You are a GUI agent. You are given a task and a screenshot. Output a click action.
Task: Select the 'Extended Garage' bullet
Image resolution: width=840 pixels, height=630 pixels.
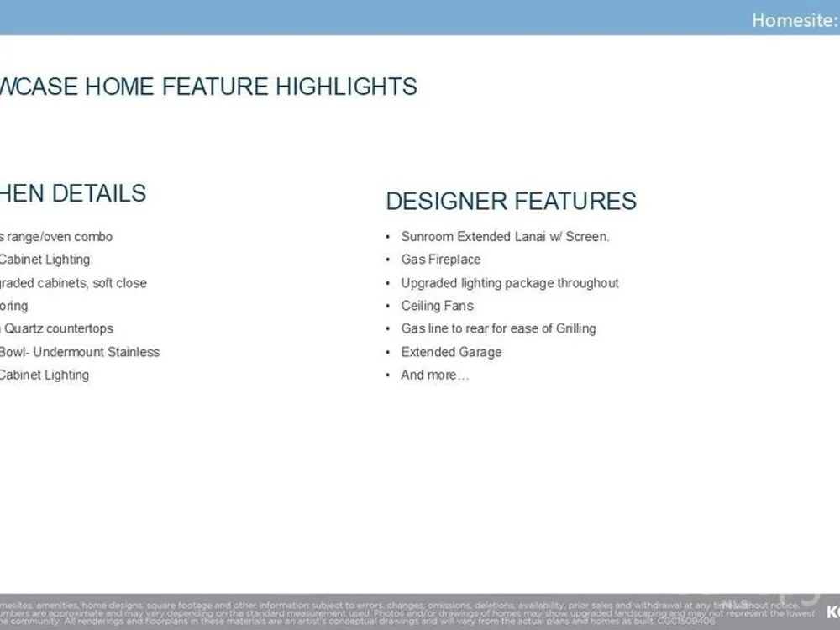pos(451,352)
